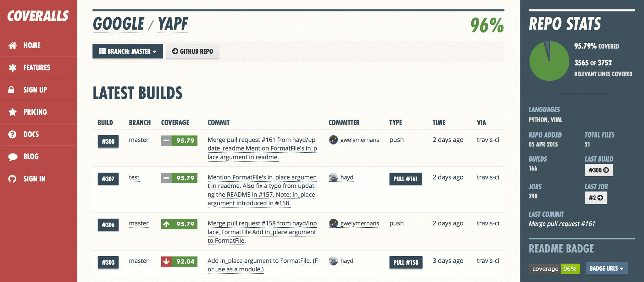Click the GOOGLE organization link in title
The image size is (644, 282).
coord(119,24)
